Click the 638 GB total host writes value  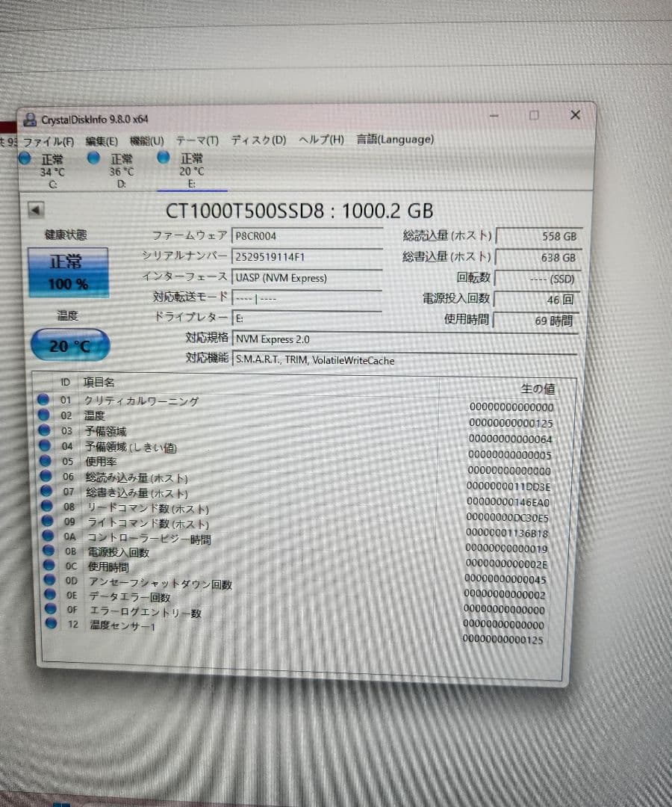pyautogui.click(x=538, y=257)
